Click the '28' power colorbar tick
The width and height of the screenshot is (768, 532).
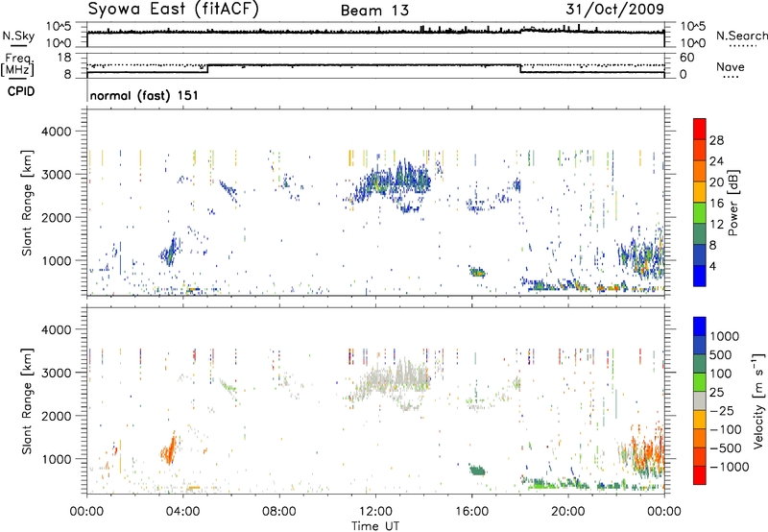coord(716,140)
